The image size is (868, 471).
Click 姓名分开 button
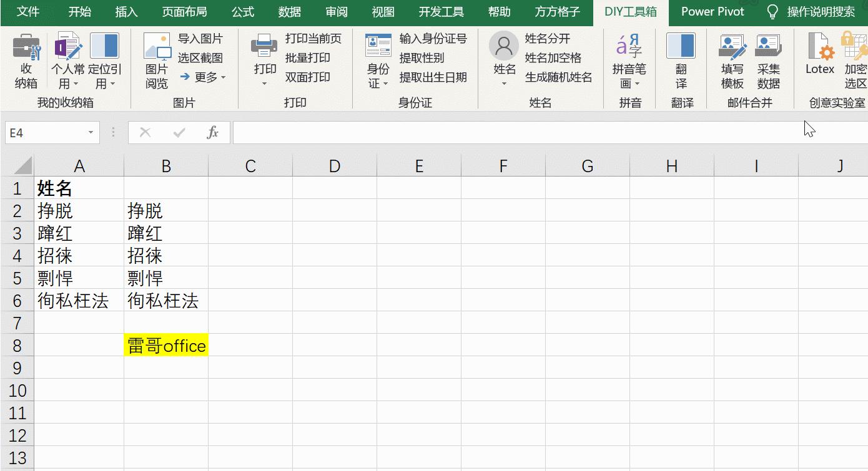tap(548, 39)
